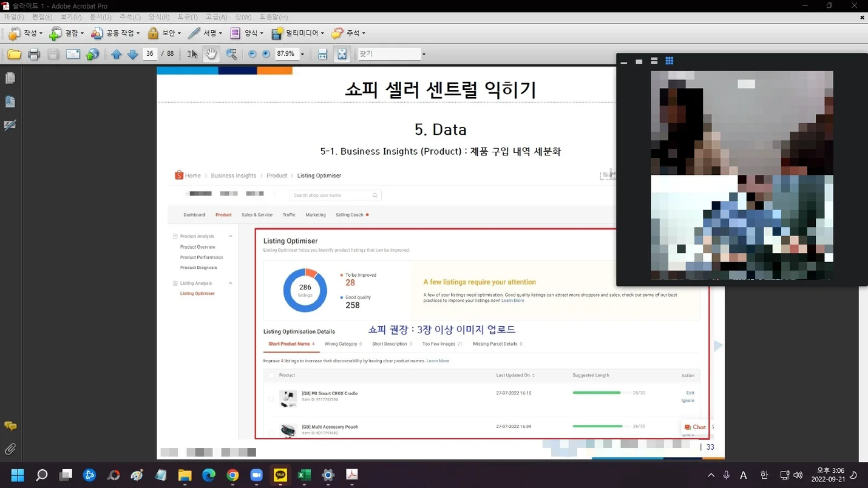The height and width of the screenshot is (488, 868).
Task: Go to previous page with up arrow
Action: pos(117,55)
